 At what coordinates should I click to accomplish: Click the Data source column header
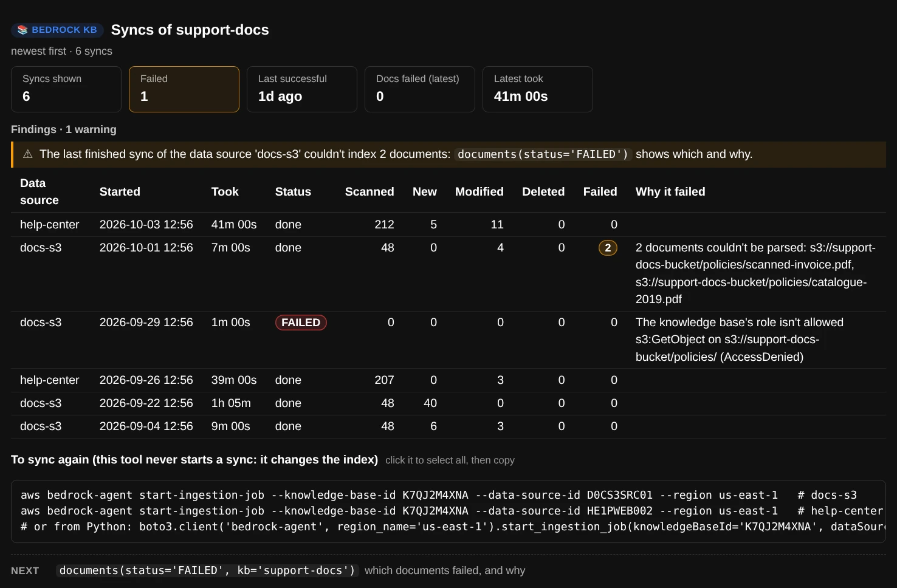[40, 192]
